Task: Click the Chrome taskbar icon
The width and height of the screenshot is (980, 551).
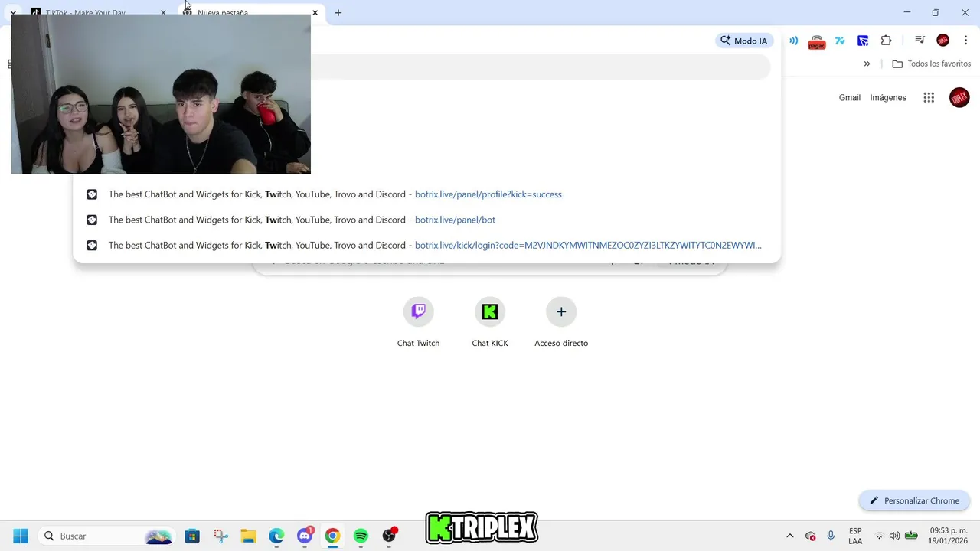Action: tap(332, 536)
